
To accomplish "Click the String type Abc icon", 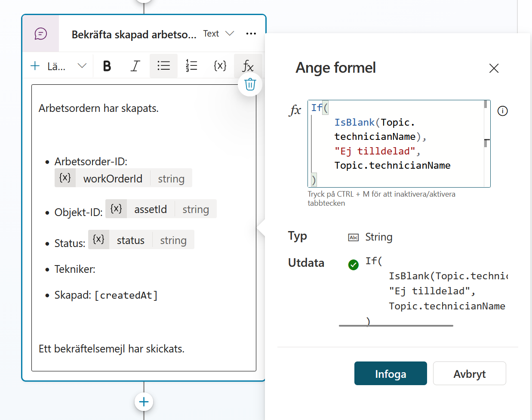I will pyautogui.click(x=354, y=238).
